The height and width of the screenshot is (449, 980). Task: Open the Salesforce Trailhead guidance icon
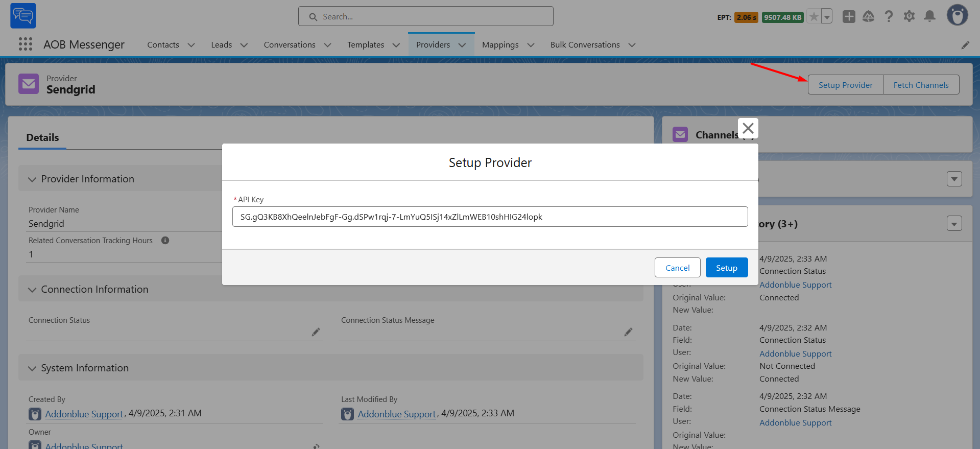tap(869, 16)
